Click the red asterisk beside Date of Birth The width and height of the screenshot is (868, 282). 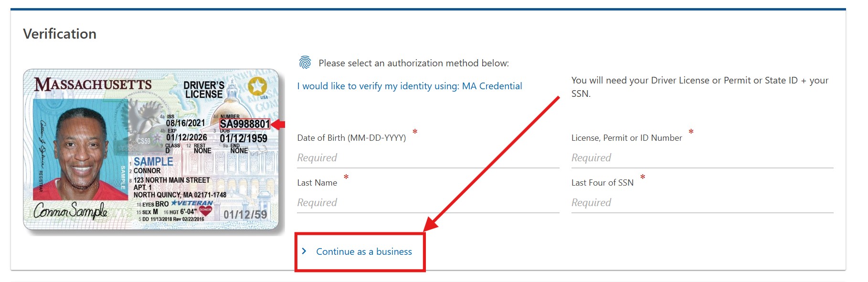click(x=415, y=132)
